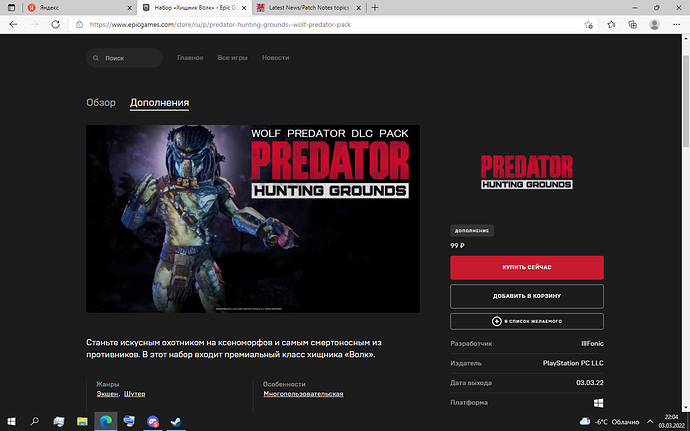The width and height of the screenshot is (690, 431).
Task: Select the Дополнения tab
Action: click(x=159, y=103)
